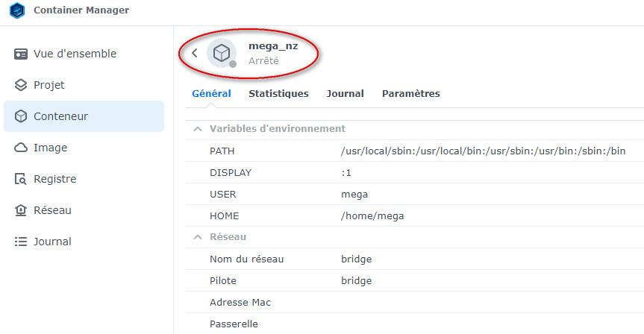644x334 pixels.
Task: Click the Vue d'ensemble sidebar icon
Action: coord(21,54)
